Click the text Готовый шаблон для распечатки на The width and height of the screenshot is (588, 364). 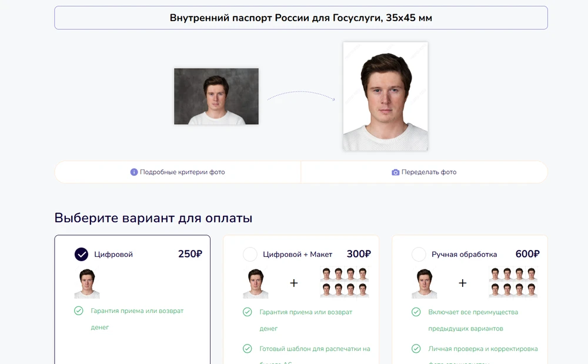click(x=315, y=349)
